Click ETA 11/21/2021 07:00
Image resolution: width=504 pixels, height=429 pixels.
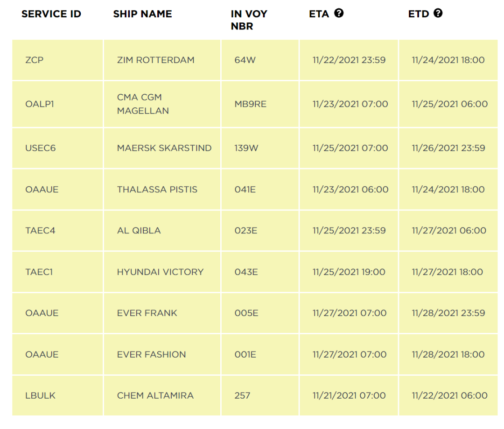tap(349, 396)
